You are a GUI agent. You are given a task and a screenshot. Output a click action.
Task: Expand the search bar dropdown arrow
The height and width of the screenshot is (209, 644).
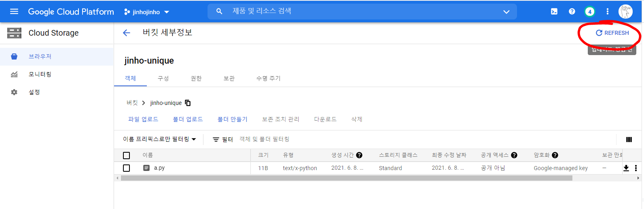pos(506,12)
